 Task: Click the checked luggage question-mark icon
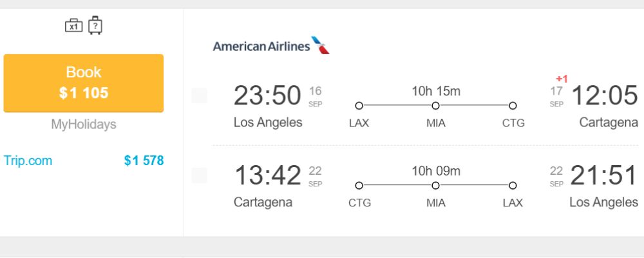(95, 25)
